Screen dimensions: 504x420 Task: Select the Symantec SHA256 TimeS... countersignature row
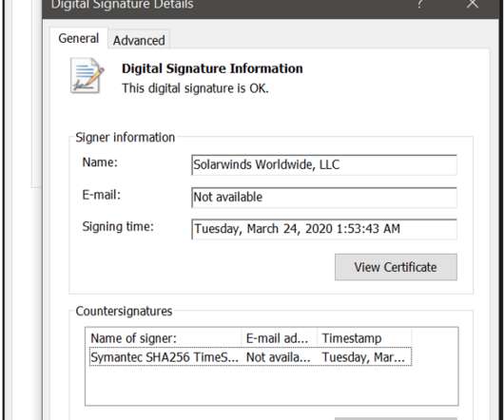[250, 356]
